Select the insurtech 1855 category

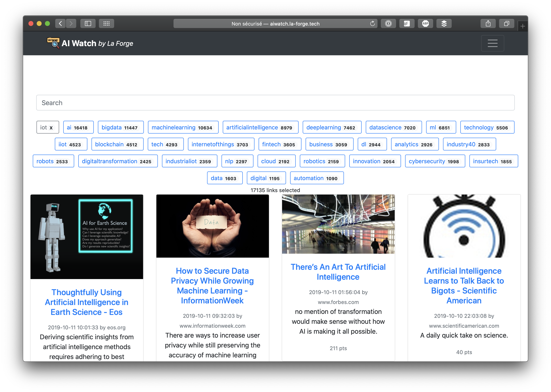pyautogui.click(x=493, y=161)
